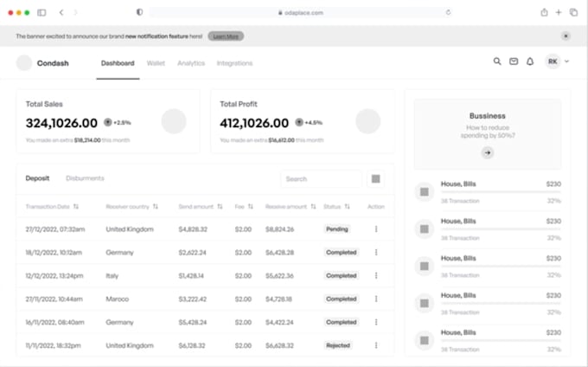
Task: Close the announcement banner
Action: (566, 36)
